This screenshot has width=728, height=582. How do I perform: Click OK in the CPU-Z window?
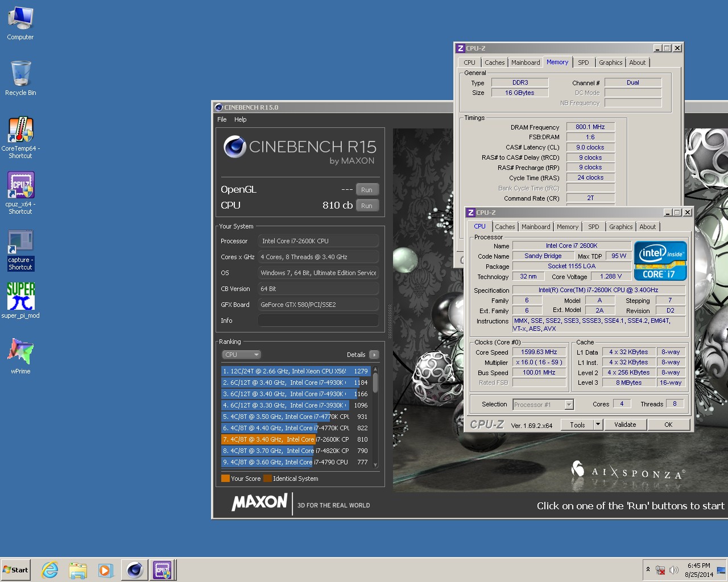pos(668,425)
